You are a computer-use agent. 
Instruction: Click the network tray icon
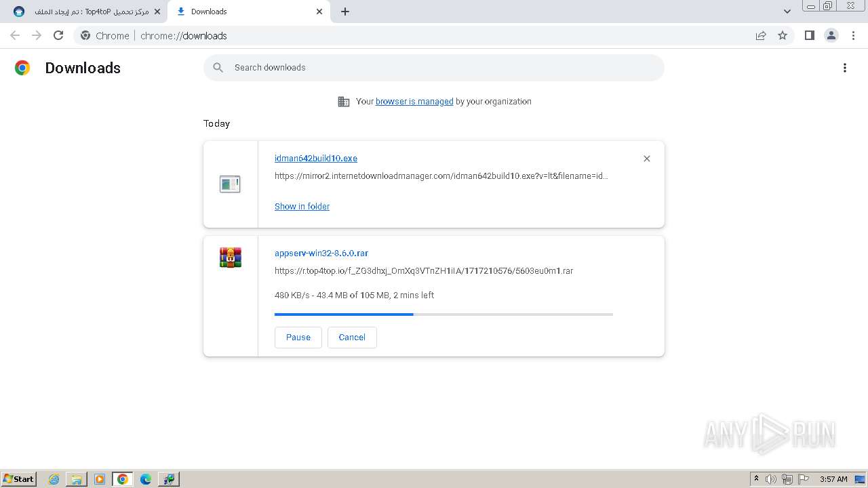787,479
